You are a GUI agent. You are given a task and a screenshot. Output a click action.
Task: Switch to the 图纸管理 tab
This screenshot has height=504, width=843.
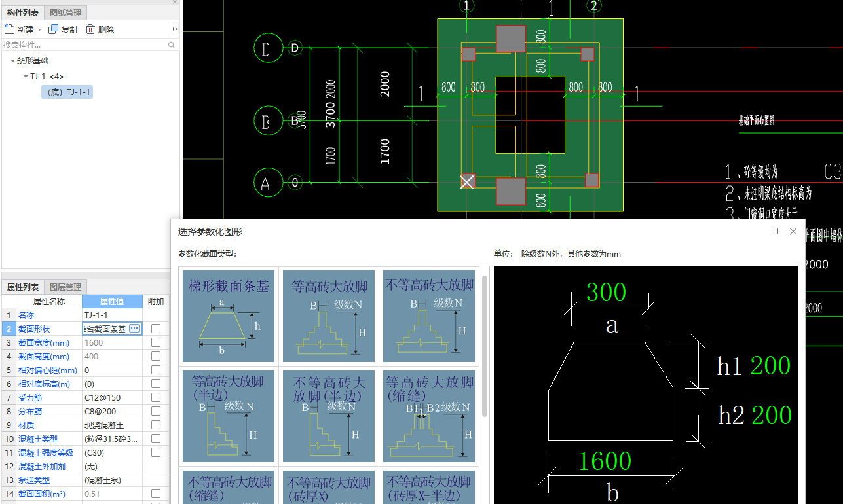[x=66, y=12]
